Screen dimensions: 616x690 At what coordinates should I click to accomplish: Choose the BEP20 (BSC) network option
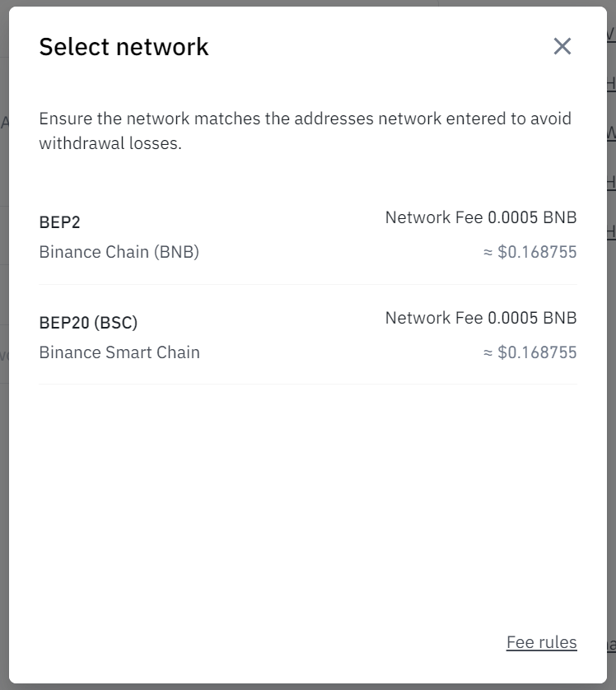(x=308, y=335)
